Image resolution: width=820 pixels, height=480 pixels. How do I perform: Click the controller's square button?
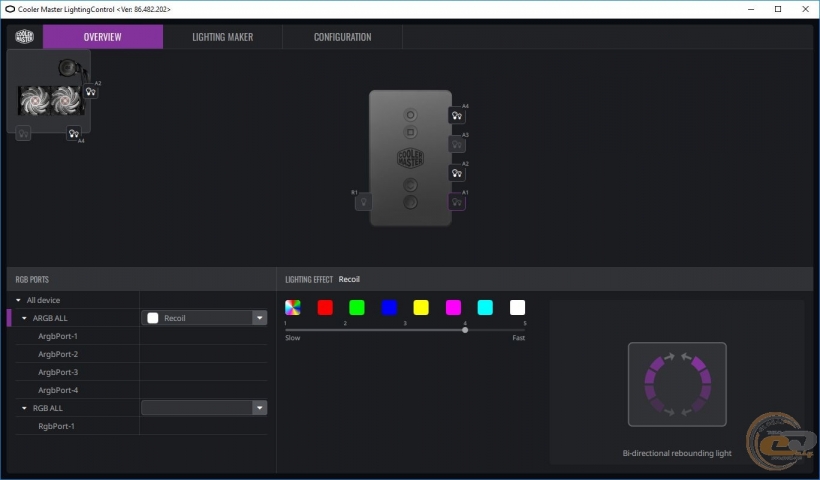[411, 132]
